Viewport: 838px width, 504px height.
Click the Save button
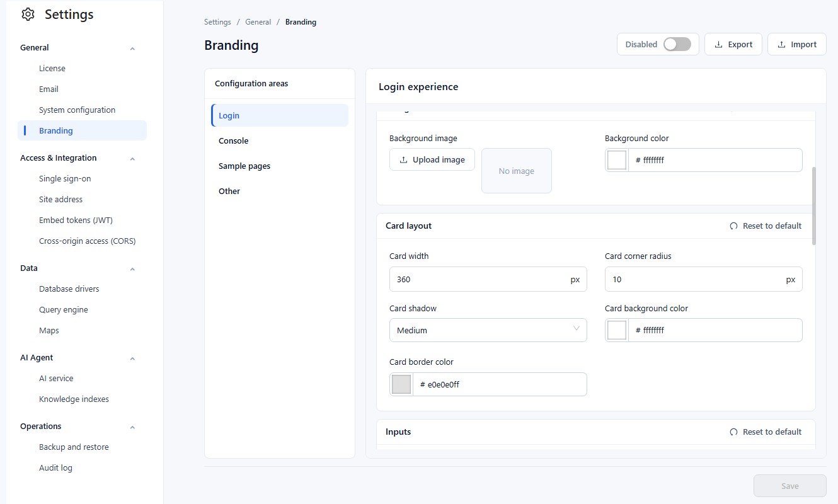tap(790, 486)
